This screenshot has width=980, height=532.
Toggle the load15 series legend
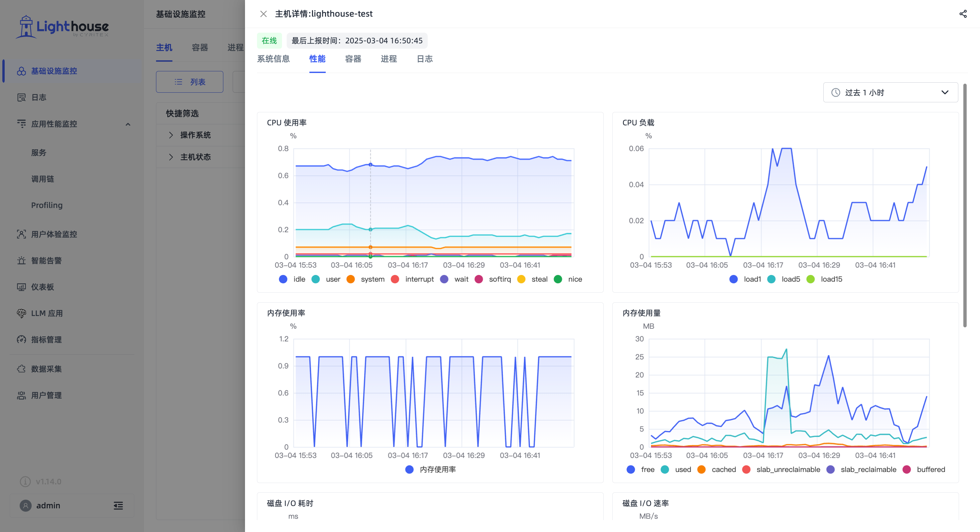[x=824, y=279]
